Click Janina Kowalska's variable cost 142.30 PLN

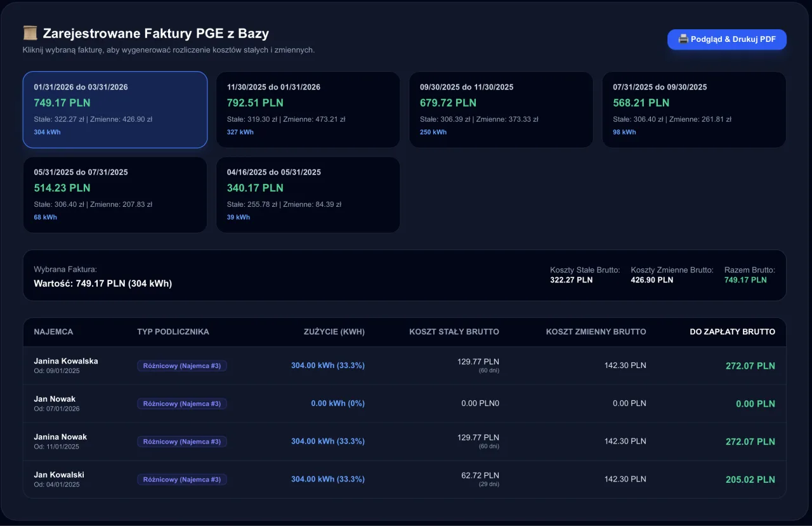[625, 365]
